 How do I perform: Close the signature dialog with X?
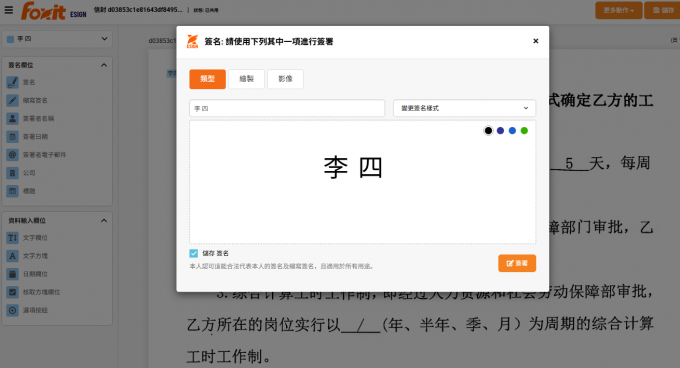pyautogui.click(x=536, y=41)
